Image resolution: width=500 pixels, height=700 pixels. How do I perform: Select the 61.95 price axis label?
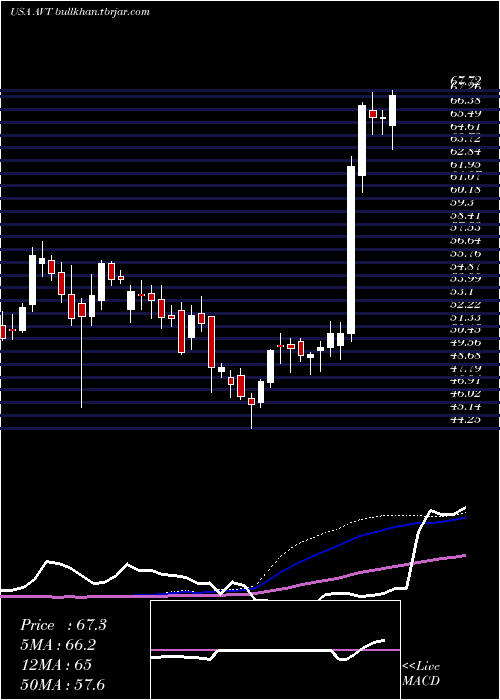coord(465,166)
